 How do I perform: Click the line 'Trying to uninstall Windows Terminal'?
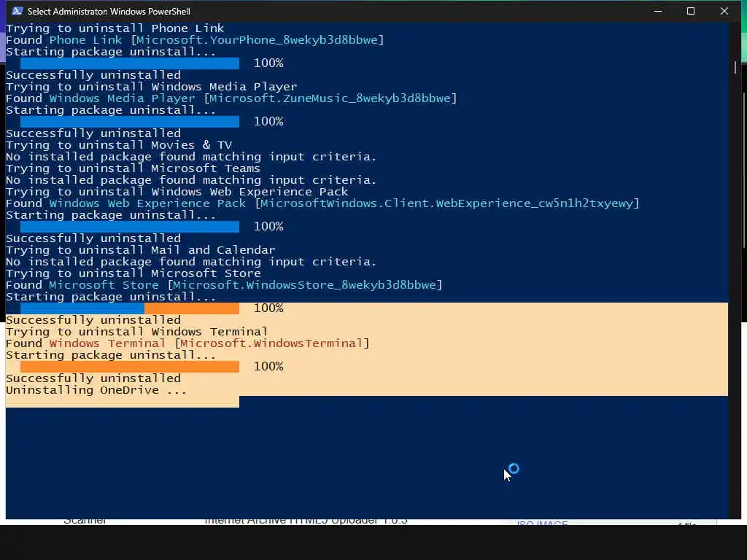pos(136,332)
